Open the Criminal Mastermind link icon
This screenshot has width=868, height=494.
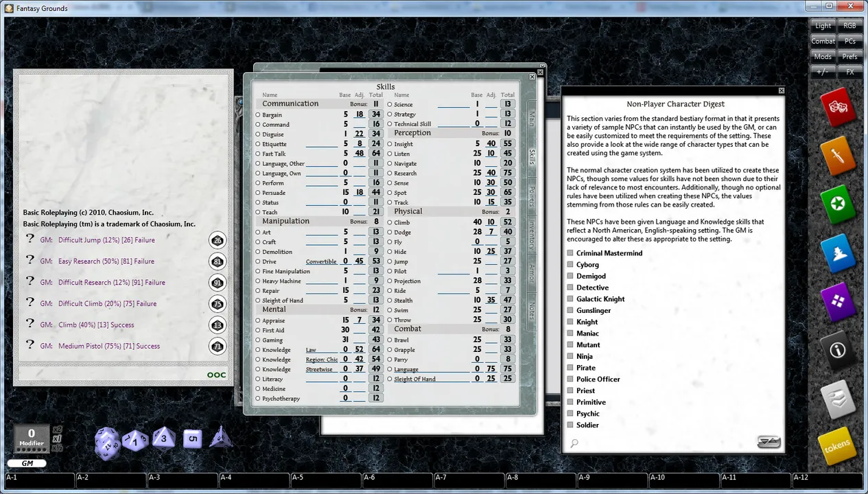570,253
